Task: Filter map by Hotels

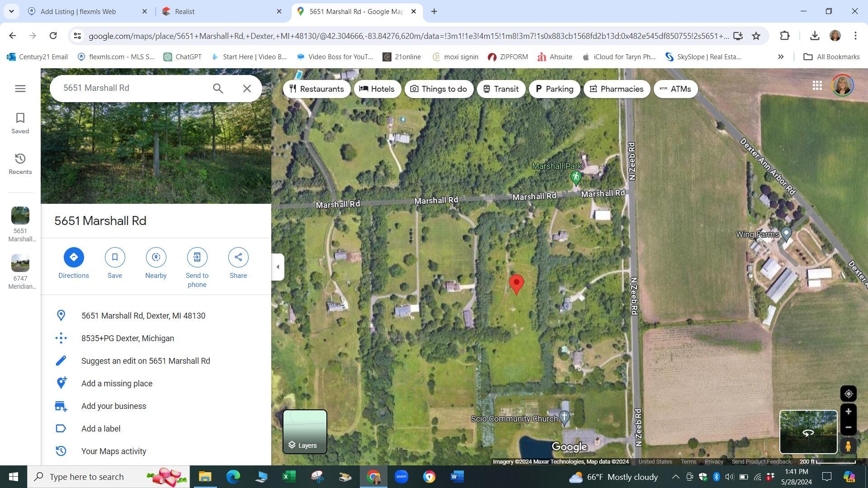Action: 377,89
